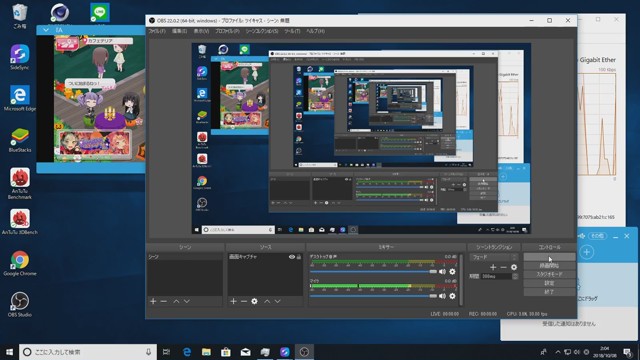Click the 設定 settings button
Image resolution: width=640 pixels, height=360 pixels.
pos(549,283)
